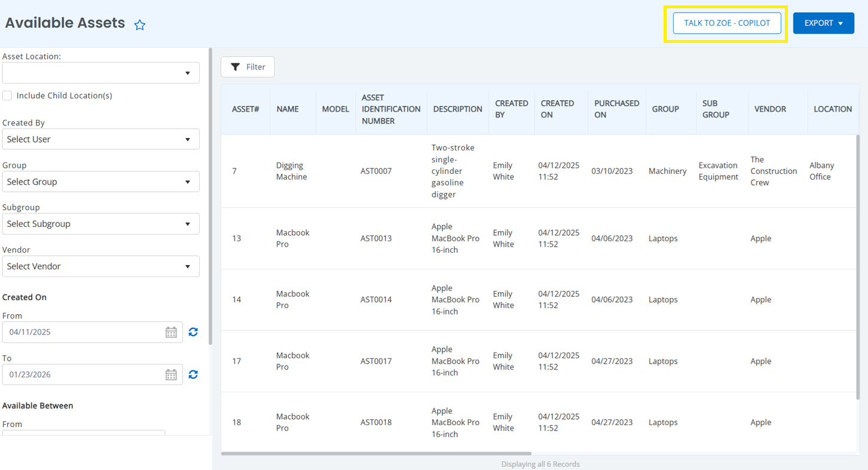
Task: Click the Created On From date field
Action: point(84,332)
